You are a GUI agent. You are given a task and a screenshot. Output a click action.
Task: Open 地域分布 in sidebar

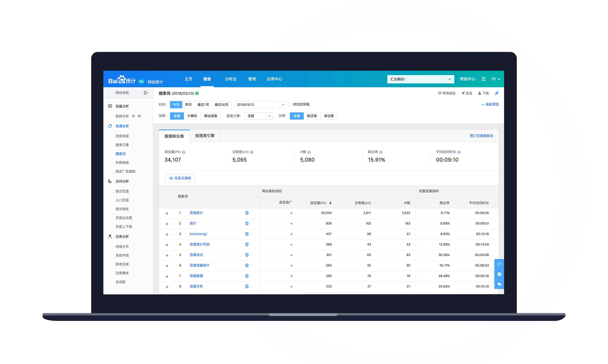point(122,247)
